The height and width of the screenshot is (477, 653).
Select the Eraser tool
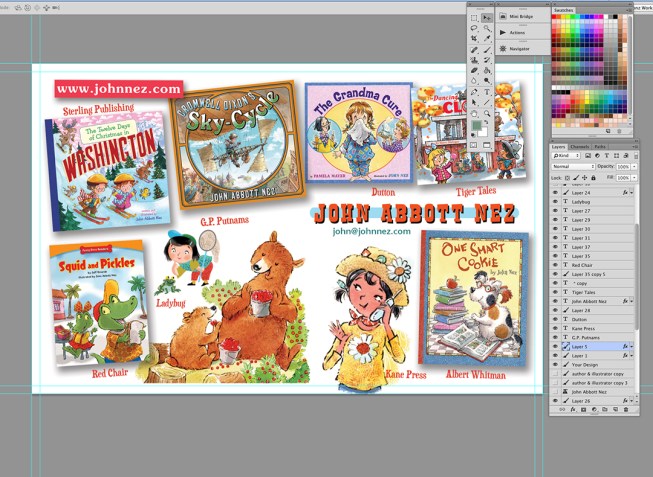474,70
